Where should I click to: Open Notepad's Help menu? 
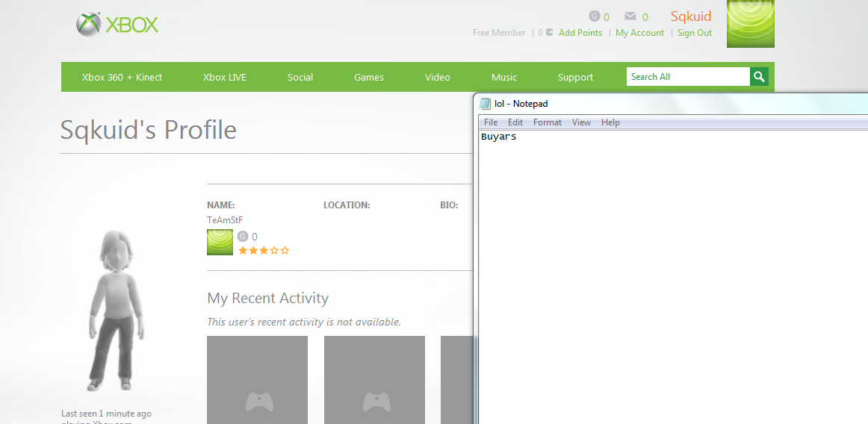610,122
